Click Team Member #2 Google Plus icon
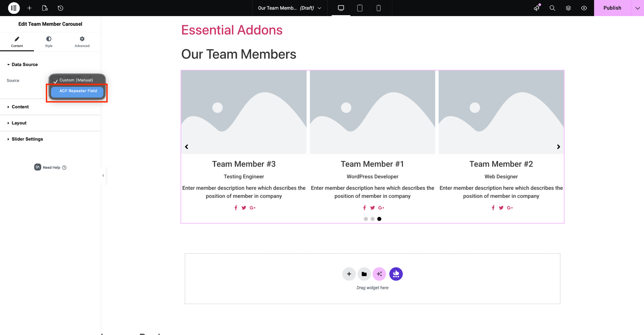644x335 pixels. (x=510, y=208)
